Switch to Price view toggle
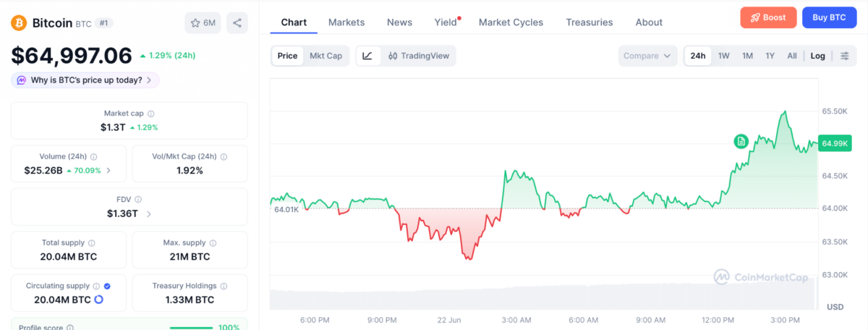868x330 pixels. pyautogui.click(x=287, y=56)
